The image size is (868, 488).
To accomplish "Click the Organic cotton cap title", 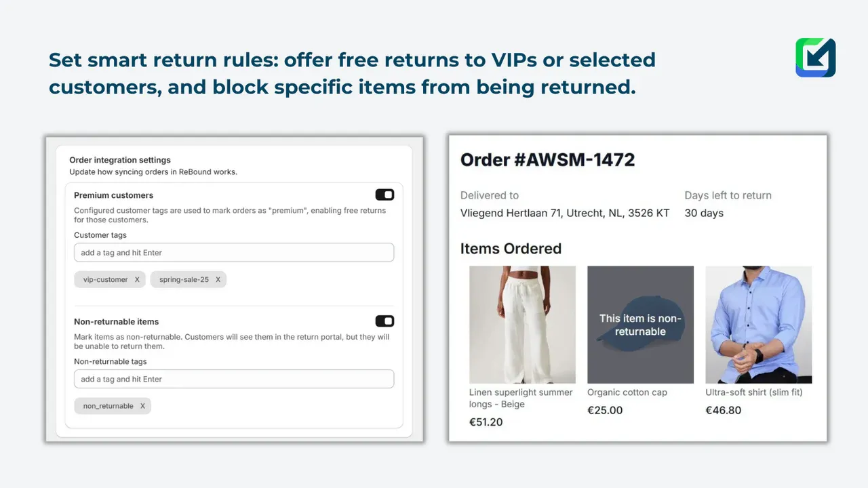I will 627,392.
